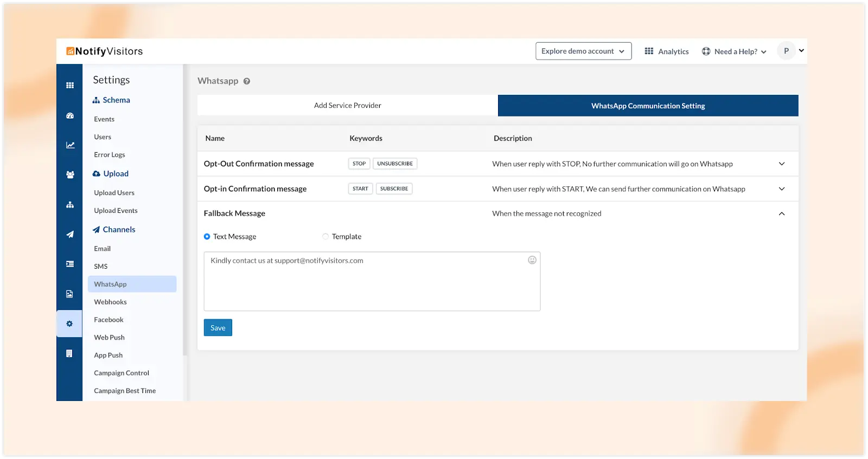Click the users group icon in the sidebar
The height and width of the screenshot is (459, 868).
(x=70, y=175)
